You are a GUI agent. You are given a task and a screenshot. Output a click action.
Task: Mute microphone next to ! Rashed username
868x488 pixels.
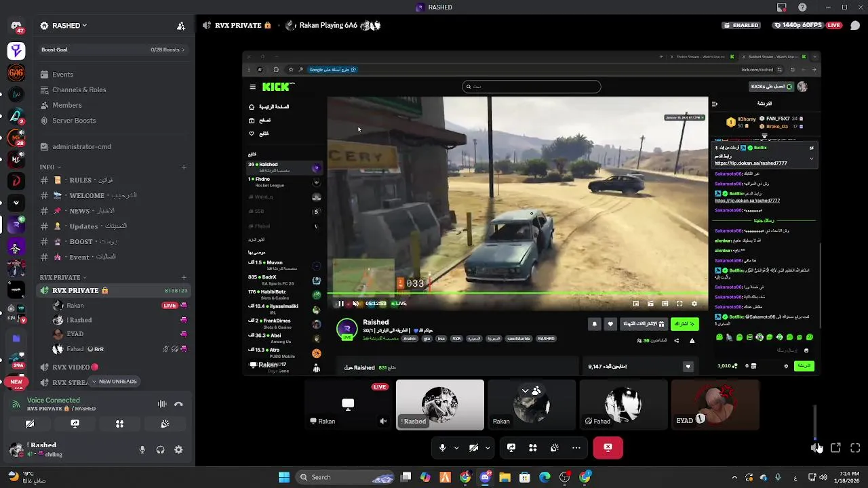click(x=142, y=449)
